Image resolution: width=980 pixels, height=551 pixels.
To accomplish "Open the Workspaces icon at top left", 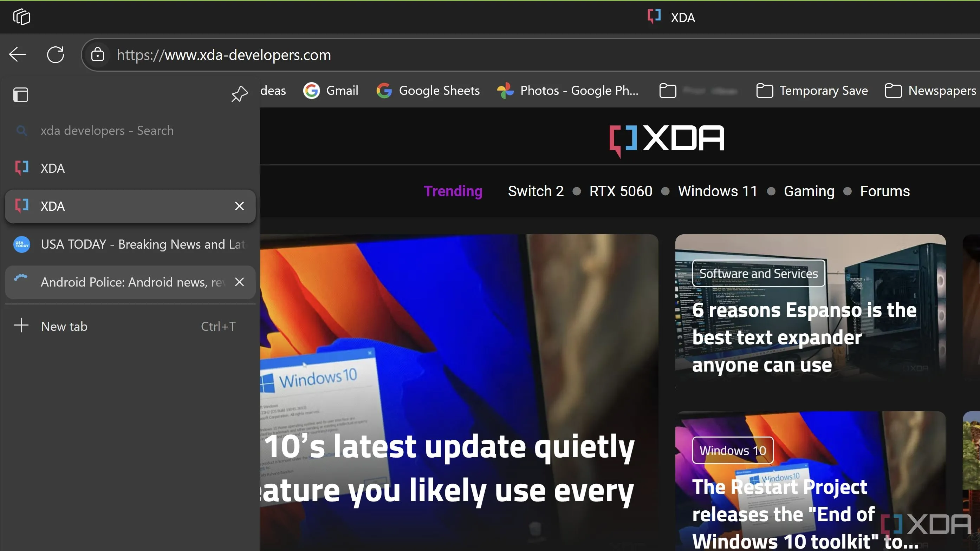I will 22,17.
